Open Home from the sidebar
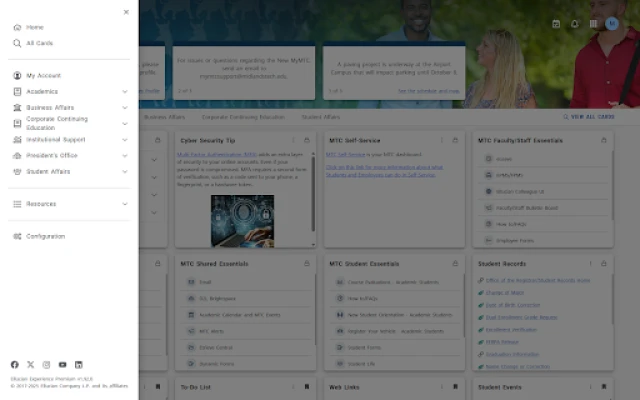The image size is (640, 400). (x=34, y=27)
